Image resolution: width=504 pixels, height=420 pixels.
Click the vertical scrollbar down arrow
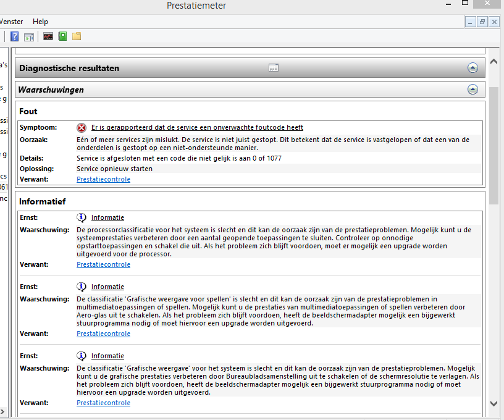pos(493,403)
